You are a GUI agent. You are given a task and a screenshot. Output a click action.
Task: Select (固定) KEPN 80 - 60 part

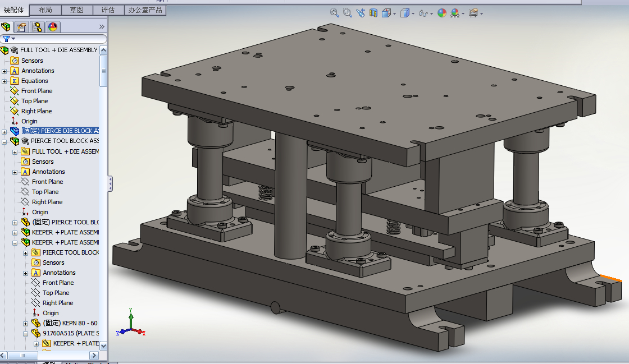click(x=70, y=322)
